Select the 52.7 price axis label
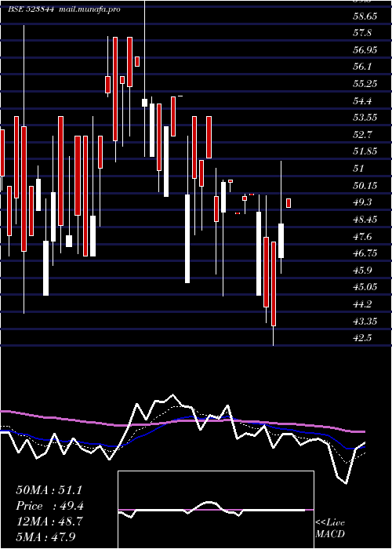392x549 pixels. pos(361,135)
